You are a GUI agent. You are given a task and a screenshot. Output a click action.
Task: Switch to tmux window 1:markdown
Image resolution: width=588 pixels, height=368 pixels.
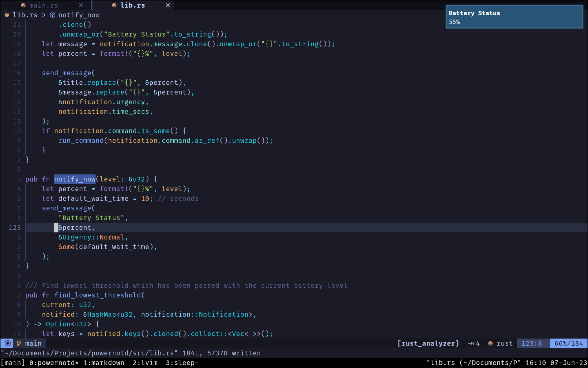104,363
